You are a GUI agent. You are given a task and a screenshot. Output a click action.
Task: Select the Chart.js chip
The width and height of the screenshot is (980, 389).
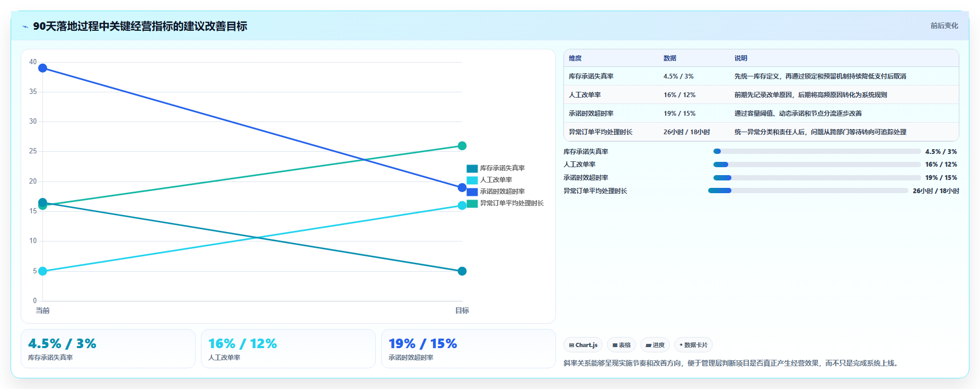(583, 345)
